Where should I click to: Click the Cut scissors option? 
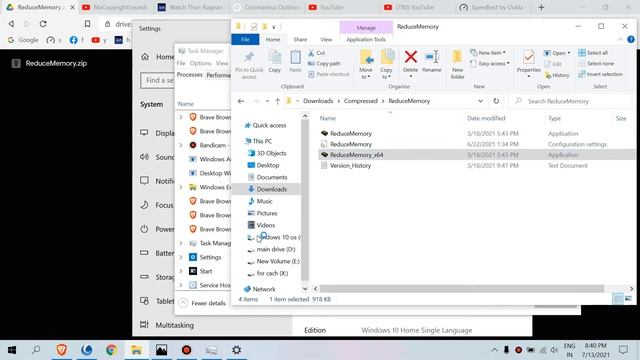click(317, 53)
